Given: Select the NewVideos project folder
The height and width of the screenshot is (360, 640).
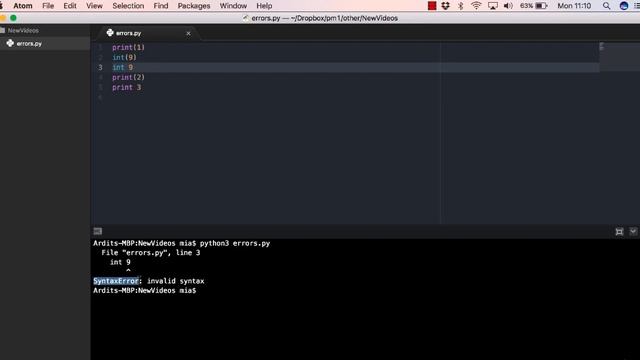Looking at the screenshot, I should coord(23,31).
